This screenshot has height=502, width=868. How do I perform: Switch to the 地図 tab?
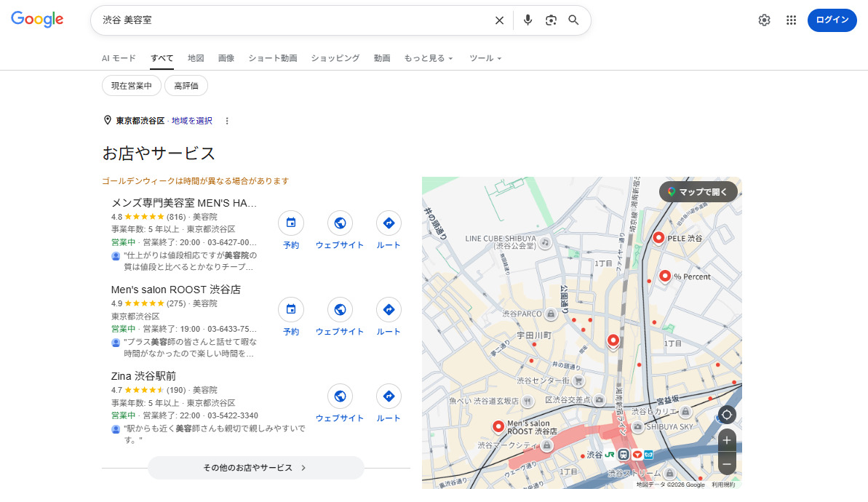tap(196, 58)
